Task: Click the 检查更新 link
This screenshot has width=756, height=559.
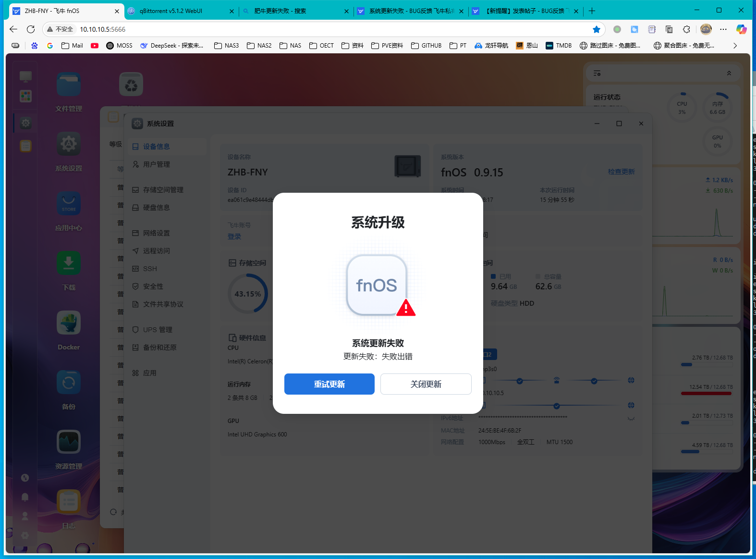Action: (x=622, y=172)
